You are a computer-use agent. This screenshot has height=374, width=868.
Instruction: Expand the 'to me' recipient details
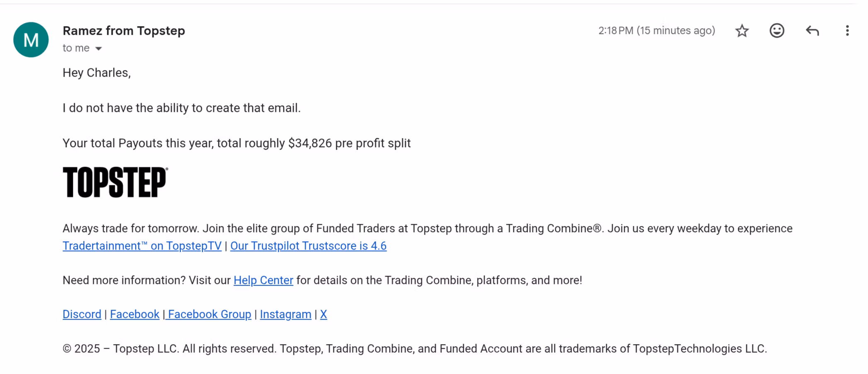point(99,49)
